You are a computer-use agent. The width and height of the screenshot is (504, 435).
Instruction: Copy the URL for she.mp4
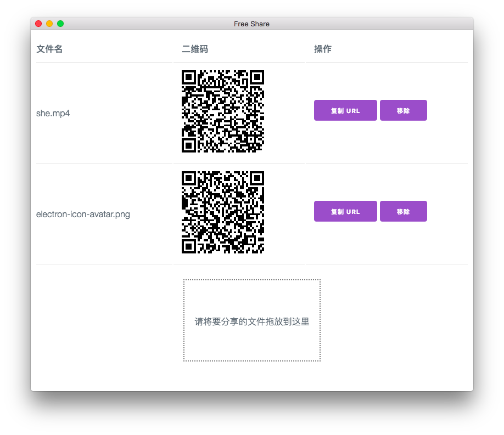coord(345,110)
